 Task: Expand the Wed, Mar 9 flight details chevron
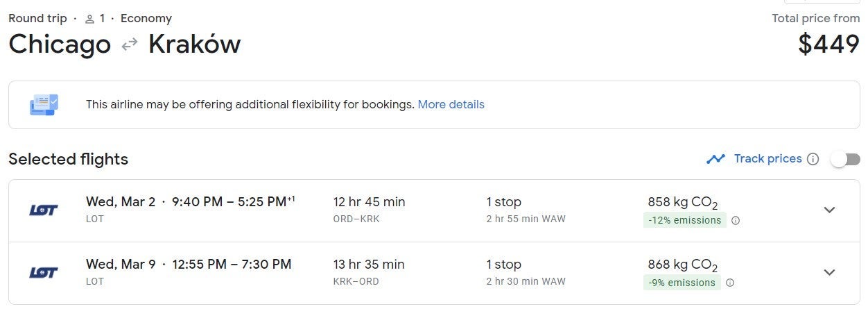pyautogui.click(x=829, y=272)
